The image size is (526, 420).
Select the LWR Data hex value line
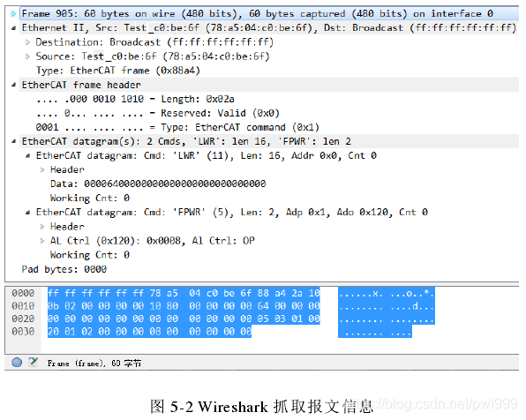pos(158,184)
